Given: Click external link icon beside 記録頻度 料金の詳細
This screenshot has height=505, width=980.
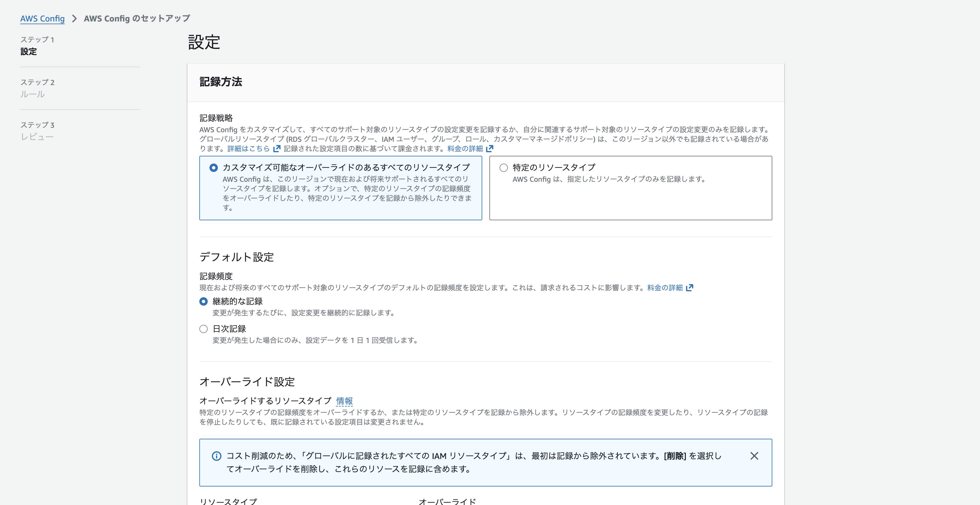Looking at the screenshot, I should coord(689,288).
